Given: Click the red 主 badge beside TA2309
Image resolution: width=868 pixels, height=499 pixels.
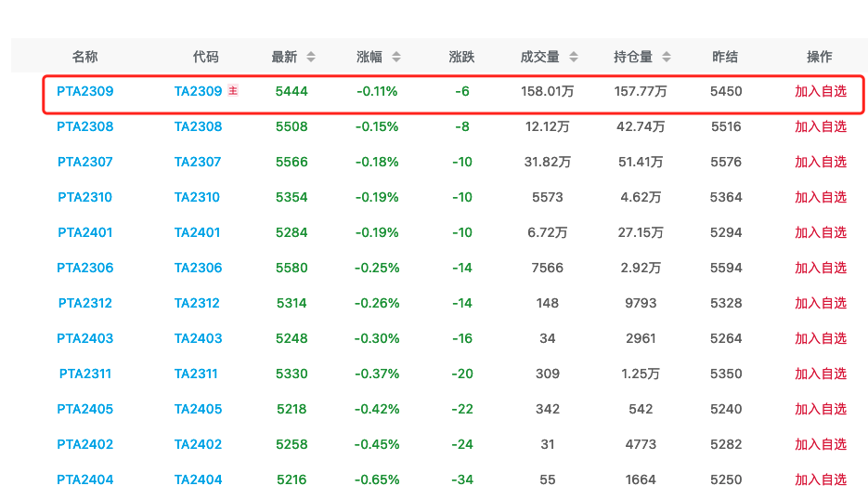Looking at the screenshot, I should pos(233,91).
